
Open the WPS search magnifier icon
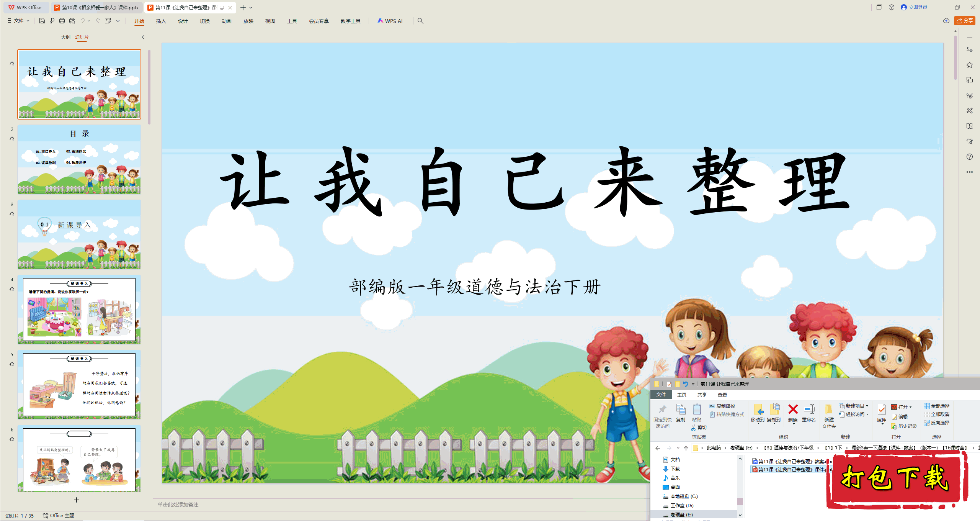[420, 21]
